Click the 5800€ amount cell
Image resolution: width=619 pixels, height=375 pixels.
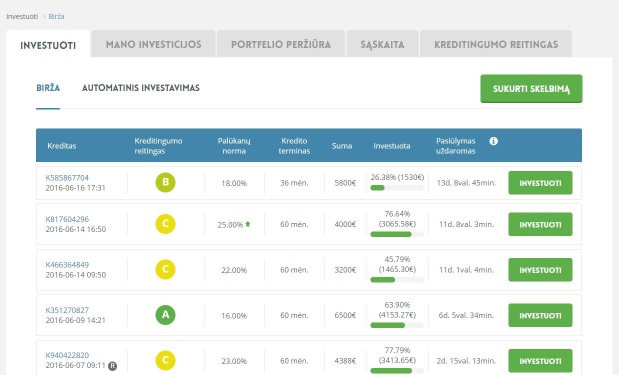click(x=345, y=183)
